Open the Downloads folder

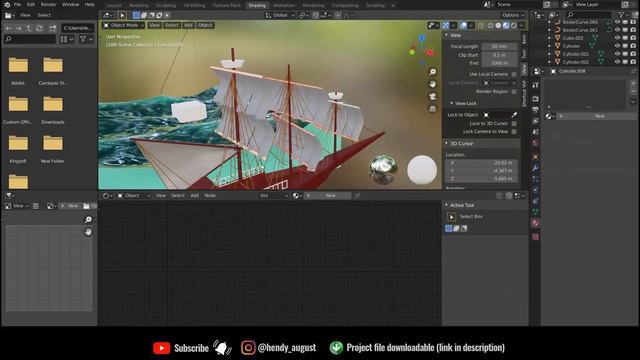[x=53, y=110]
